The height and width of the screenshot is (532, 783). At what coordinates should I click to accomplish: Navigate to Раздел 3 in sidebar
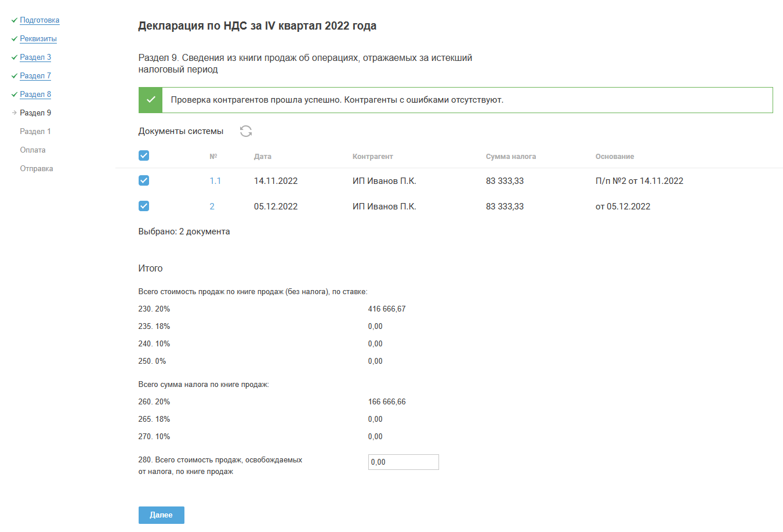[x=35, y=57]
